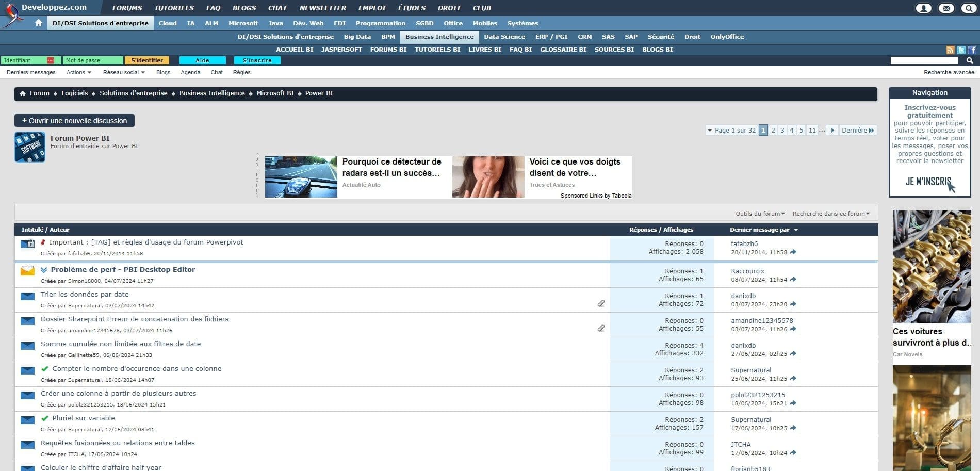Click the magnifier icon beside the search field
Image resolution: width=980 pixels, height=471 pixels.
click(969, 61)
